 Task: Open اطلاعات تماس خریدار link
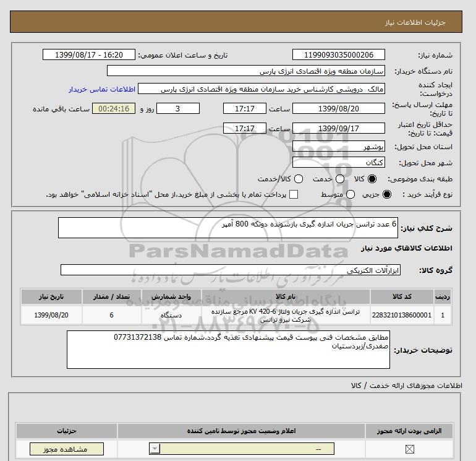pyautogui.click(x=102, y=89)
